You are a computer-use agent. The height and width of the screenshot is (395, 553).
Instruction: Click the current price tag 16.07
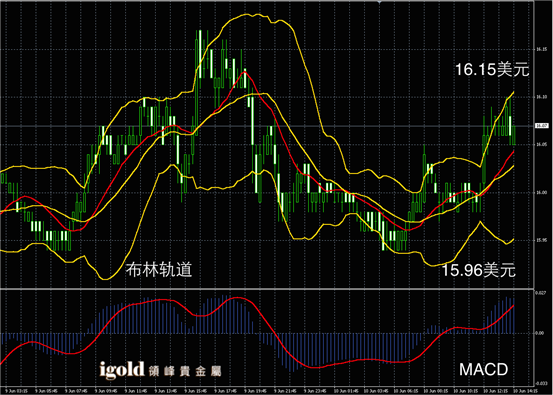[540, 126]
